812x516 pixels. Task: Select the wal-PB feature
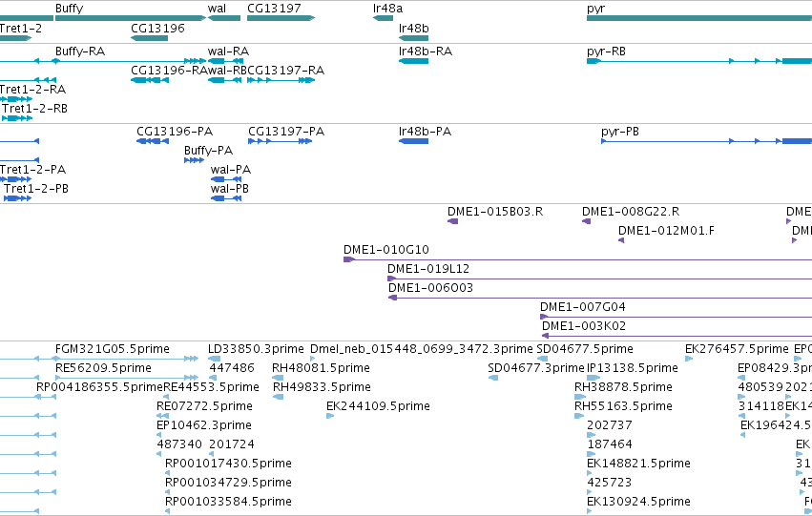[226, 198]
